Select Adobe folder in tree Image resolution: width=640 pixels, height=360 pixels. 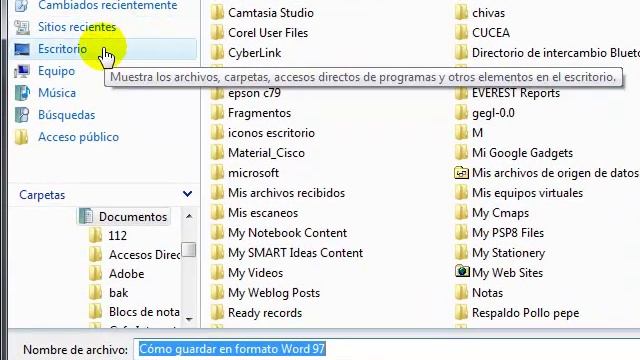pos(127,274)
